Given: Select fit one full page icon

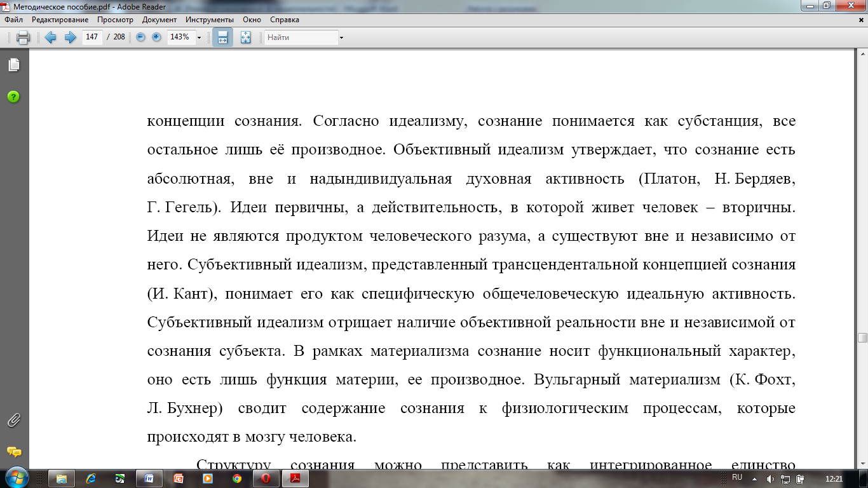Looking at the screenshot, I should tap(246, 37).
